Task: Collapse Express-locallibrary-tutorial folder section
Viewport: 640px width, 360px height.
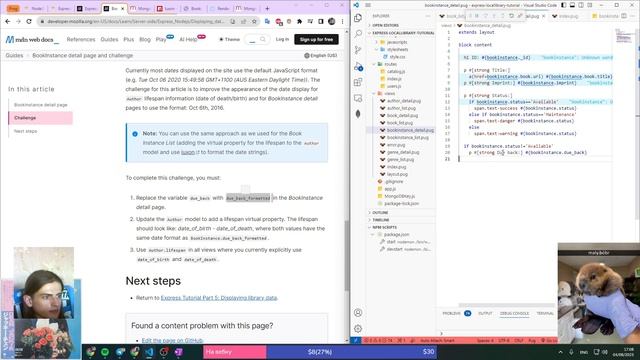Action: (x=402, y=33)
